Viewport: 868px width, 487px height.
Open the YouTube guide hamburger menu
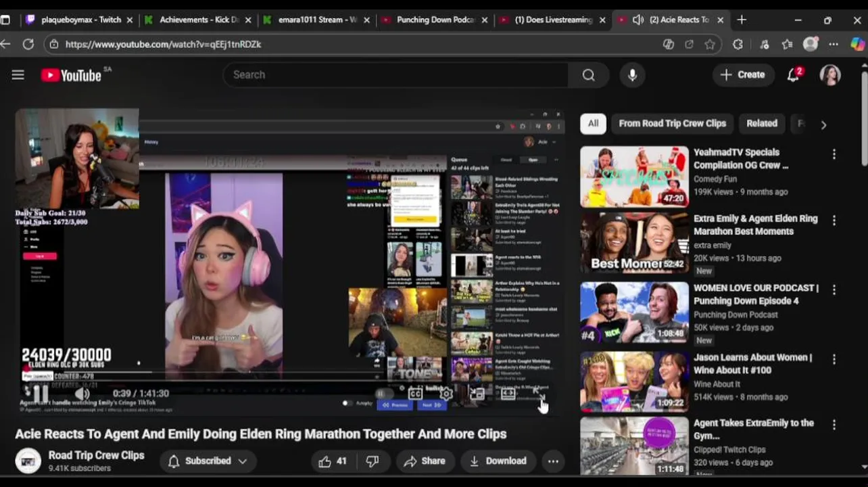pos(18,75)
